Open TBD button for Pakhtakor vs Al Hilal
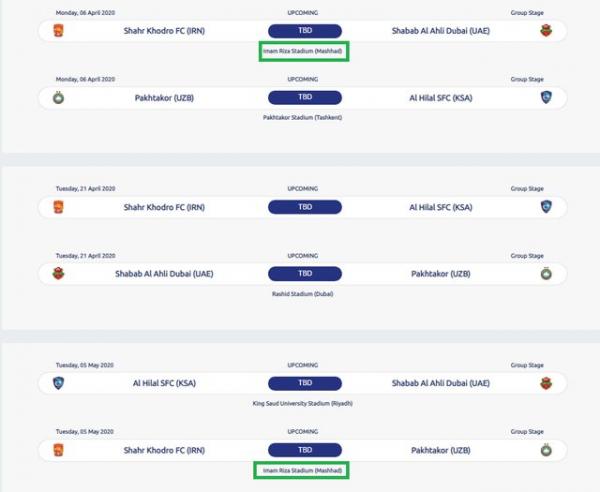The height and width of the screenshot is (492, 600). point(305,98)
